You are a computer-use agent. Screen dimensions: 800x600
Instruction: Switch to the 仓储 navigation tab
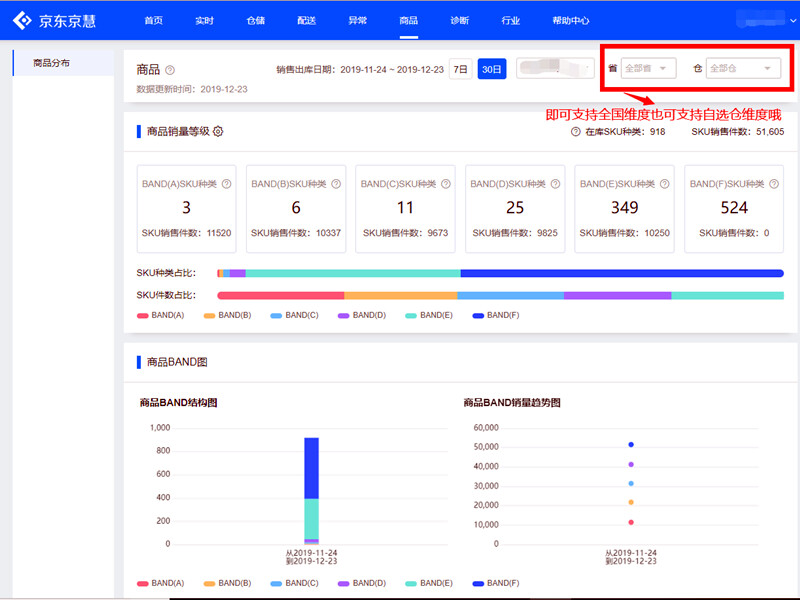point(255,20)
